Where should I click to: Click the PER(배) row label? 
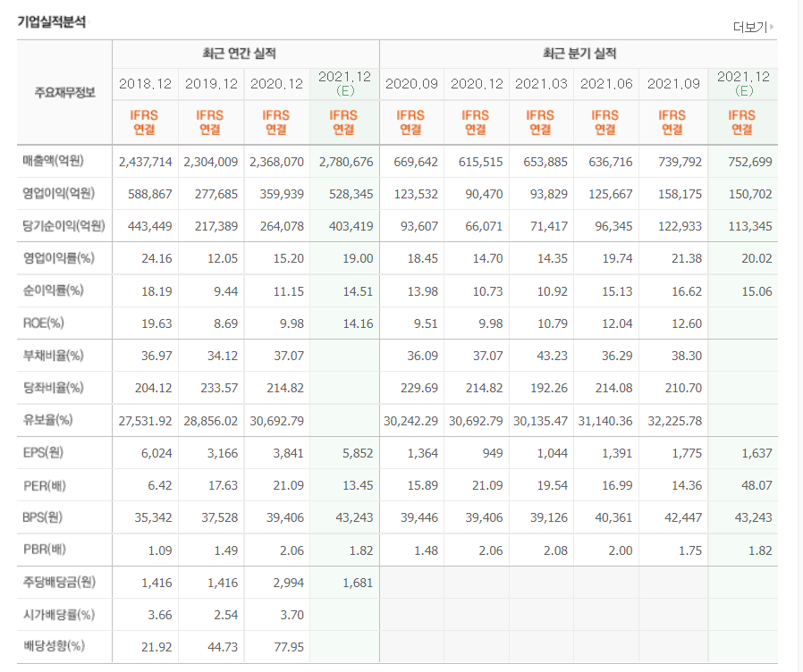(45, 484)
